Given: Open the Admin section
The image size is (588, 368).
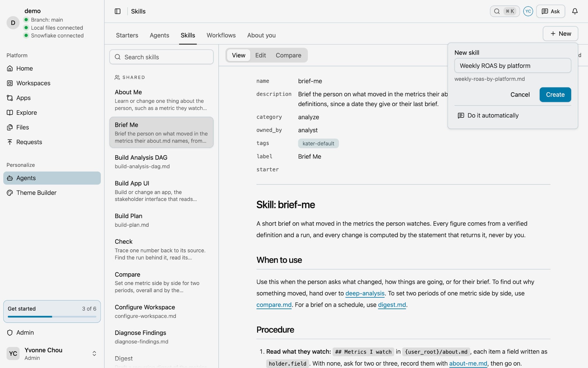Looking at the screenshot, I should pos(52,332).
